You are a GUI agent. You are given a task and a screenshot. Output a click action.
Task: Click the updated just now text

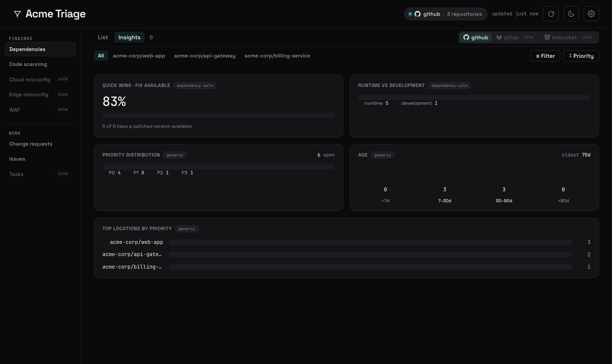(x=515, y=14)
